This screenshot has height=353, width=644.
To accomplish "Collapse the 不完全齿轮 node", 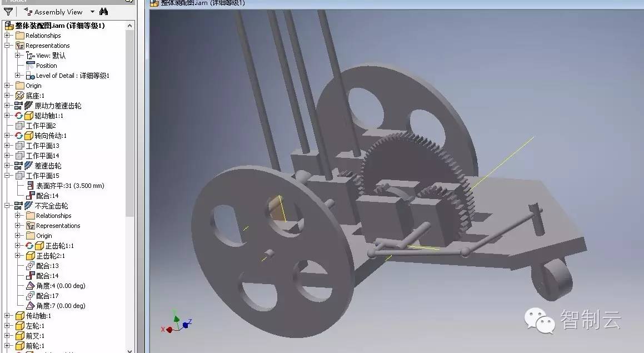I will pyautogui.click(x=7, y=206).
